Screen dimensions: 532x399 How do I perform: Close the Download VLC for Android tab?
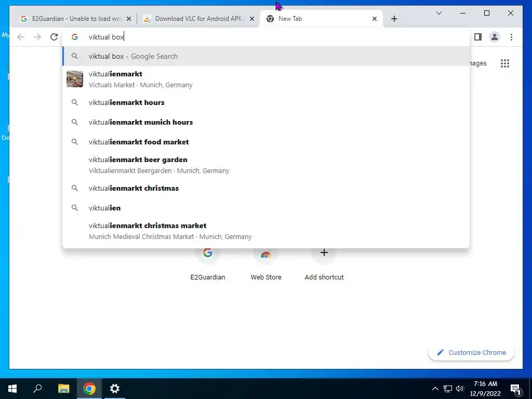click(252, 19)
